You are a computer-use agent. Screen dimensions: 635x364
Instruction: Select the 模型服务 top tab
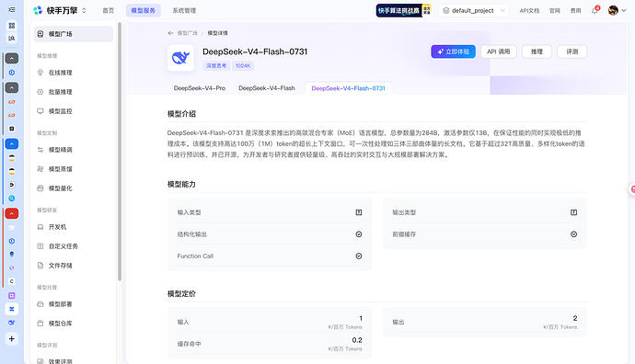(x=144, y=10)
